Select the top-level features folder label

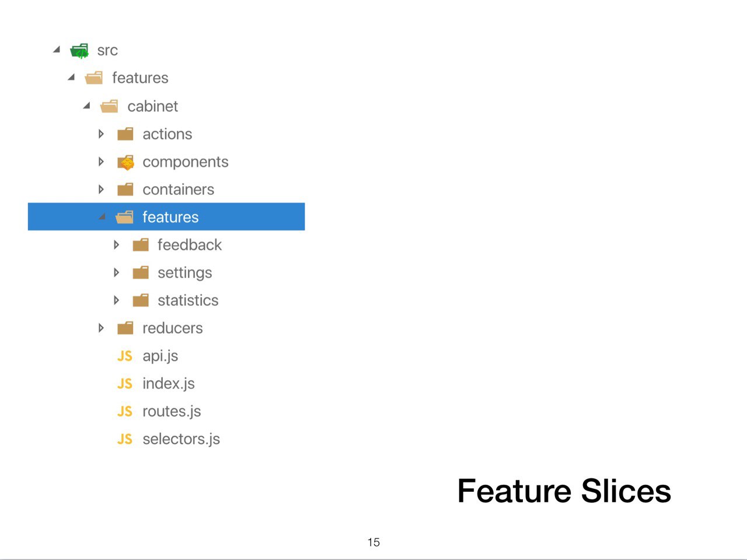(140, 78)
